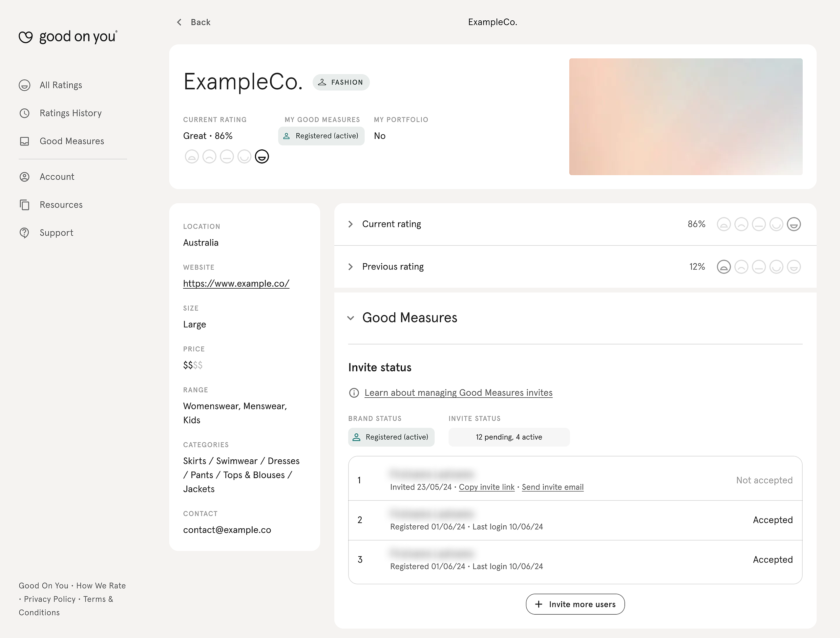Click the Invite status heading

click(380, 367)
